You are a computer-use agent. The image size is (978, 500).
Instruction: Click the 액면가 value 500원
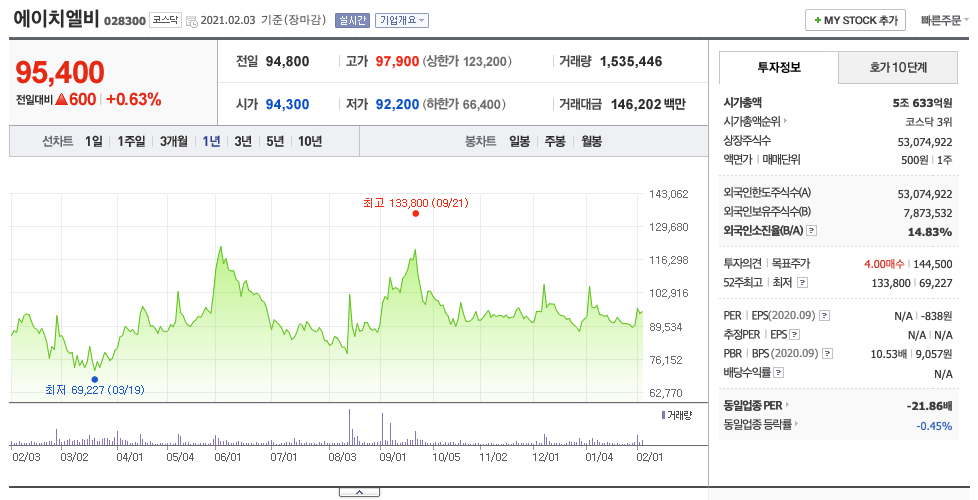pyautogui.click(x=915, y=160)
